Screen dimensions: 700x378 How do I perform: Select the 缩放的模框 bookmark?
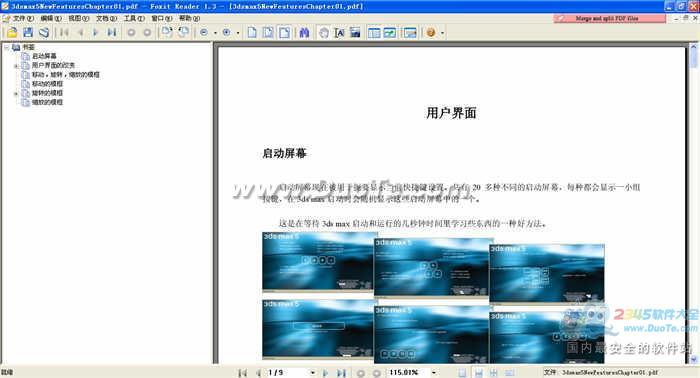47,102
